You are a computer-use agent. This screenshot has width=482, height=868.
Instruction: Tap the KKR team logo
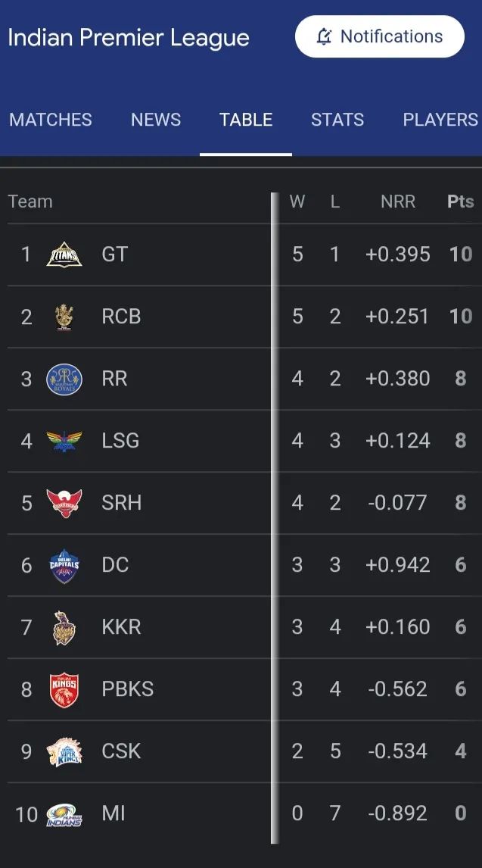pyautogui.click(x=64, y=628)
